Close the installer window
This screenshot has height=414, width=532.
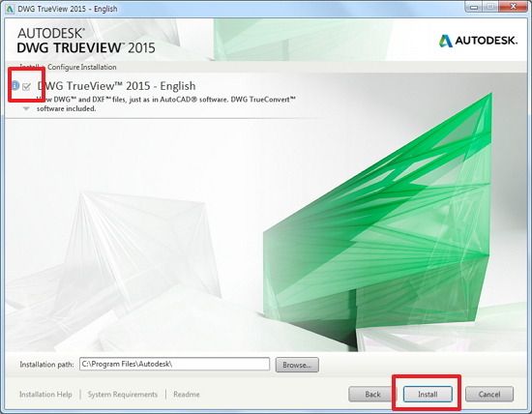tap(513, 7)
